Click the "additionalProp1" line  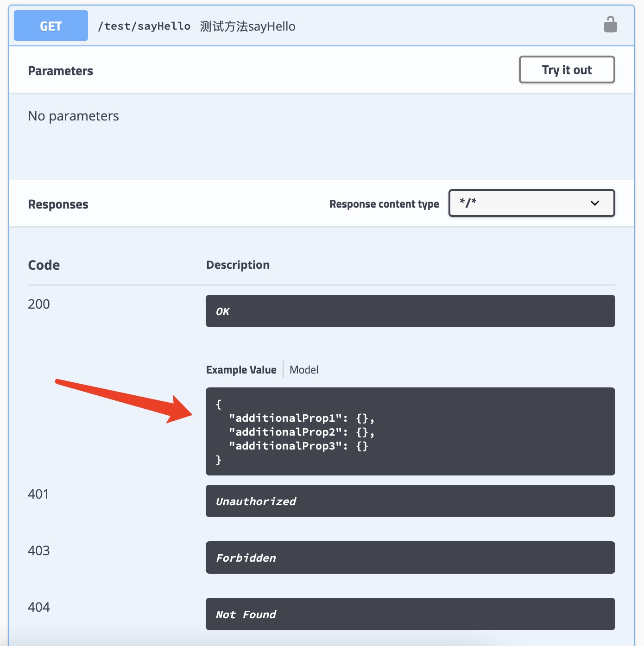coord(302,418)
